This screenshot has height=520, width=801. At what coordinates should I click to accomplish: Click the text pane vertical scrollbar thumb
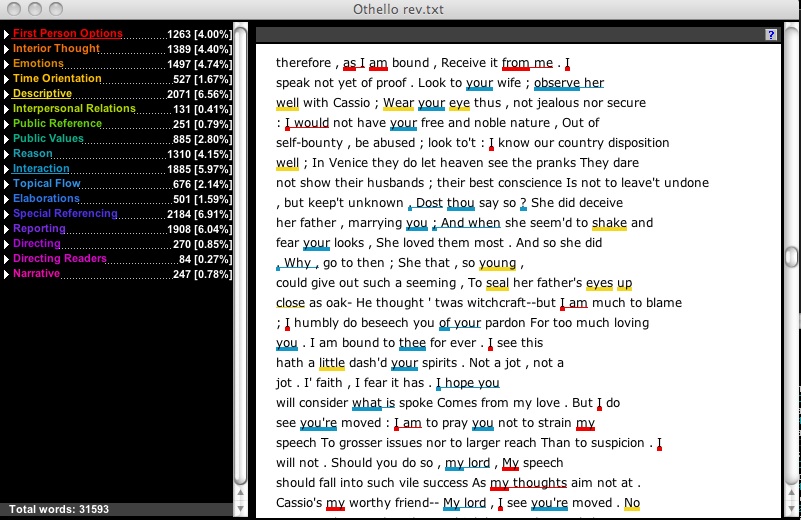[791, 254]
